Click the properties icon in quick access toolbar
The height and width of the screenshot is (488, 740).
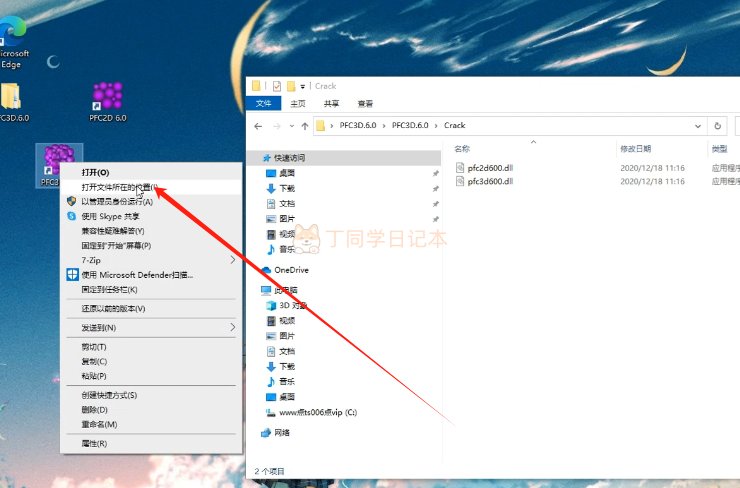(277, 86)
